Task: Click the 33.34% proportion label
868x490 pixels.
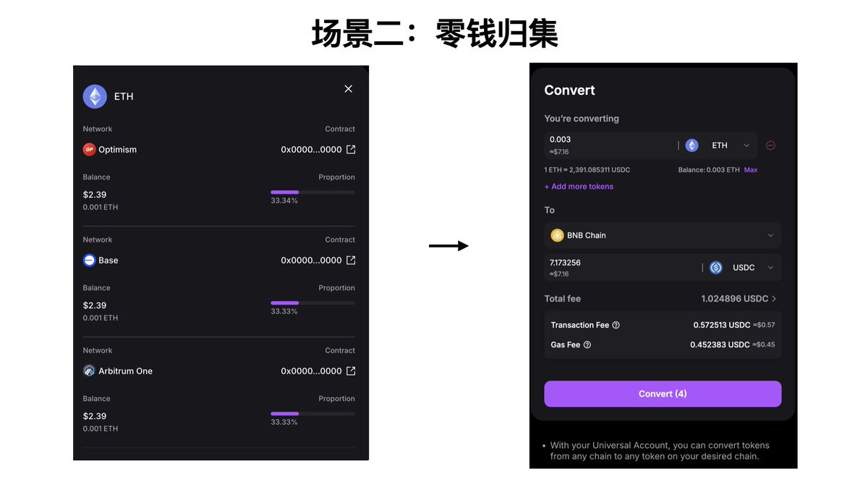Action: coord(284,200)
